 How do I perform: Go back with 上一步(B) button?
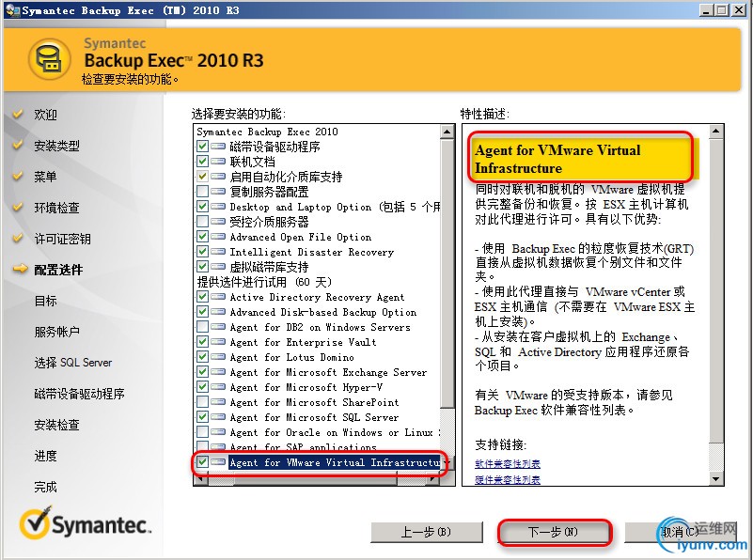[426, 532]
